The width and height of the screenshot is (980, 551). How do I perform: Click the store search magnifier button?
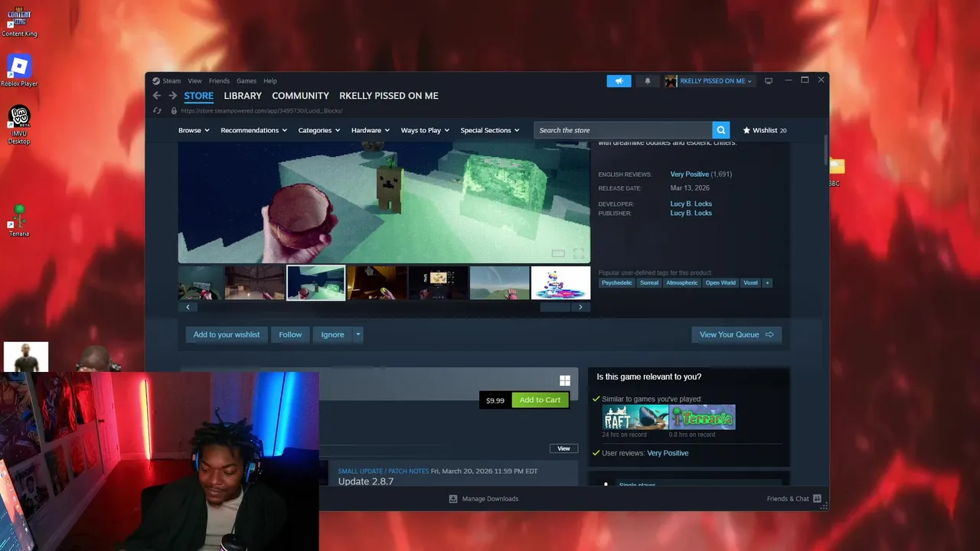coord(720,130)
